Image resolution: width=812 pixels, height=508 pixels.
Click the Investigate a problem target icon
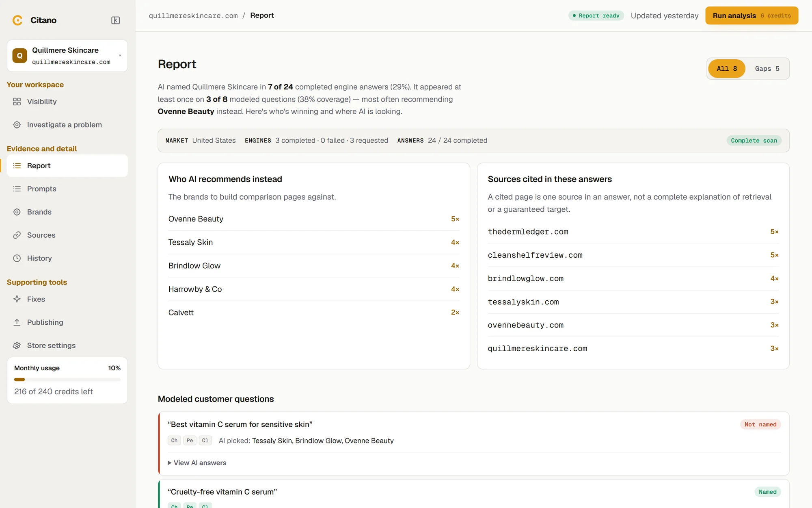pos(17,125)
